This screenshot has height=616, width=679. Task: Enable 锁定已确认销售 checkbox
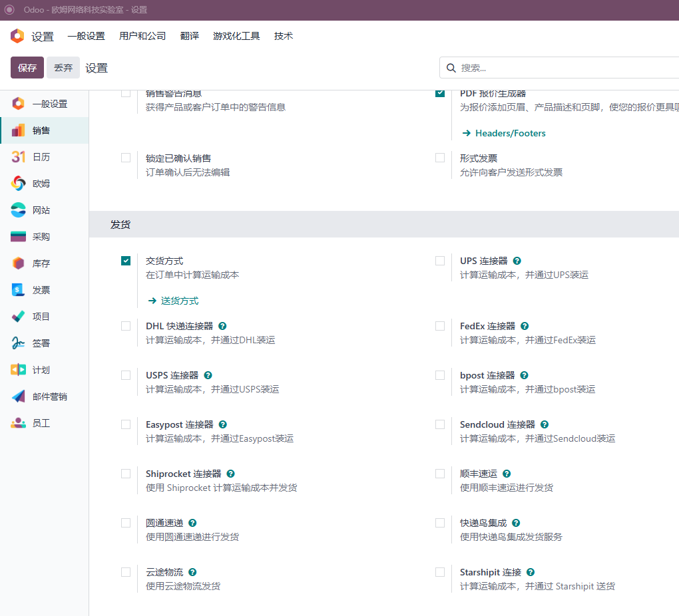point(126,158)
